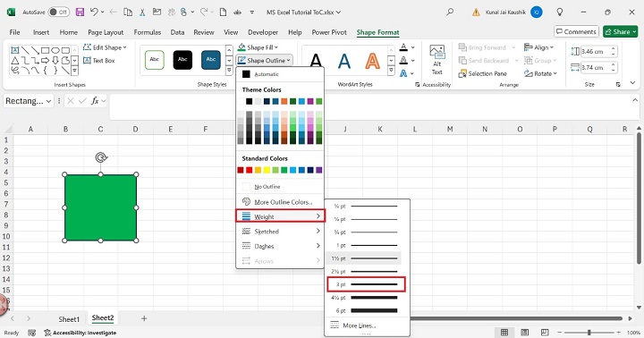The width and height of the screenshot is (644, 338).
Task: Open the Name Box dropdown arrow
Action: click(49, 101)
